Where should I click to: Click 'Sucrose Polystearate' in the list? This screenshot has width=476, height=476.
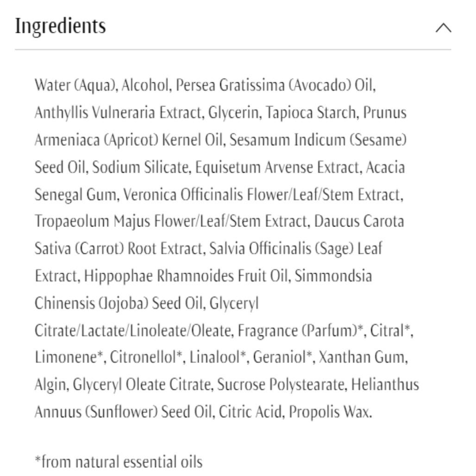coord(281,385)
